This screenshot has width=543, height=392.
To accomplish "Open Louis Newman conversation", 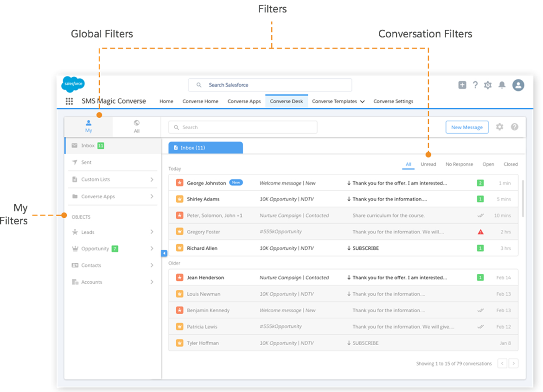I will tap(343, 294).
